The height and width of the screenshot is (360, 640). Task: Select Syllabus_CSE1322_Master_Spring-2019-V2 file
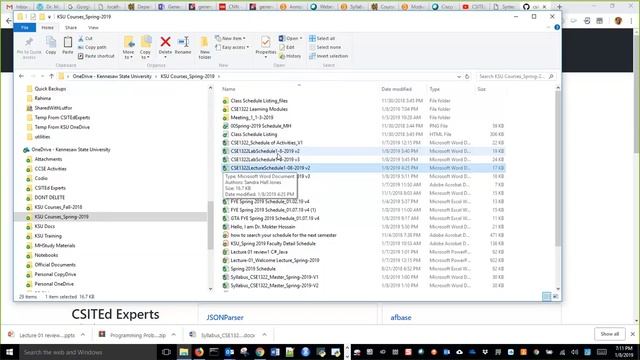[274, 285]
